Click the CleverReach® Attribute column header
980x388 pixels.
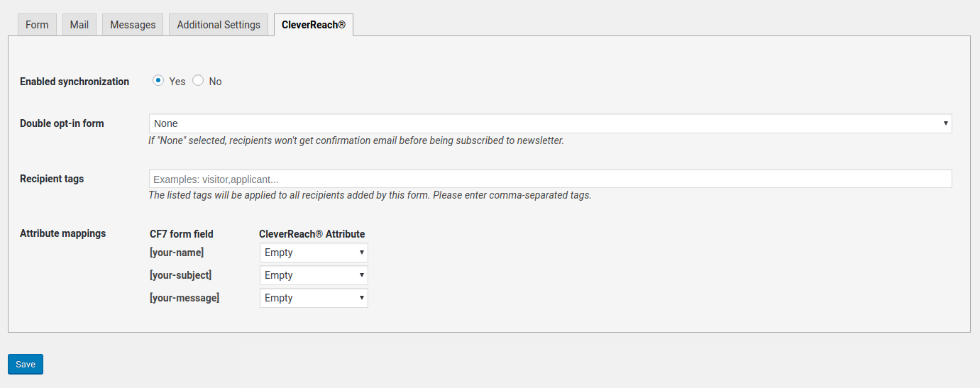point(312,234)
